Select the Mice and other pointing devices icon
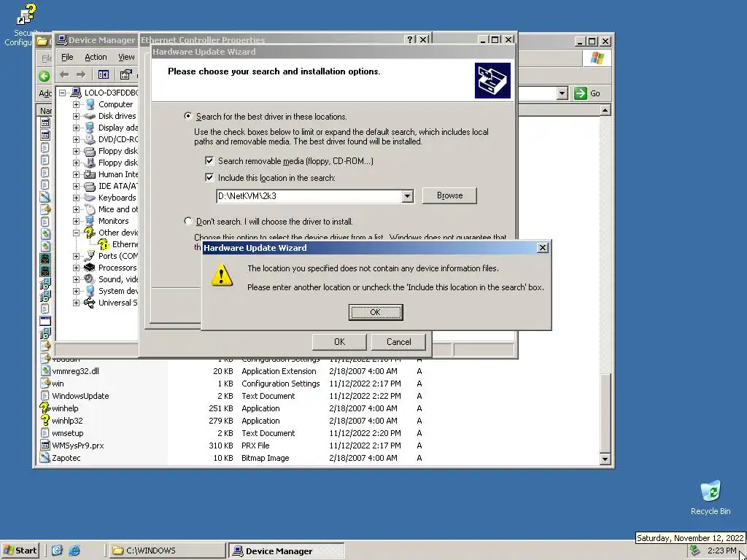The image size is (747, 560). [x=90, y=209]
